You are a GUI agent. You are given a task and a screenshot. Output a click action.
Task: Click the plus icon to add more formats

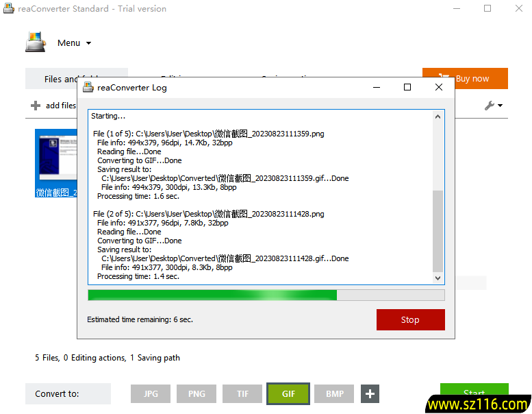tap(370, 393)
